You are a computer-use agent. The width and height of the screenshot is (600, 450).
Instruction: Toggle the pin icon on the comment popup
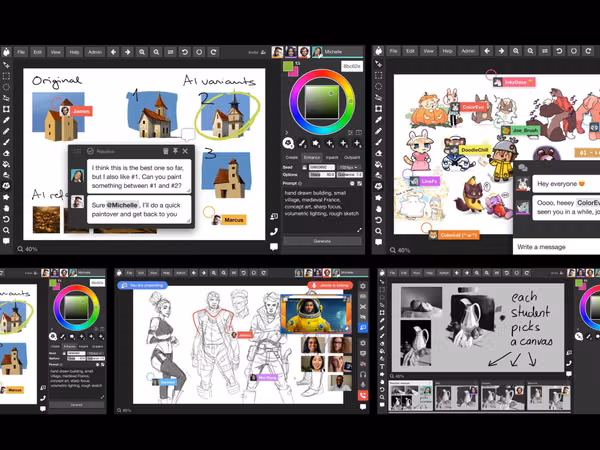tap(175, 151)
